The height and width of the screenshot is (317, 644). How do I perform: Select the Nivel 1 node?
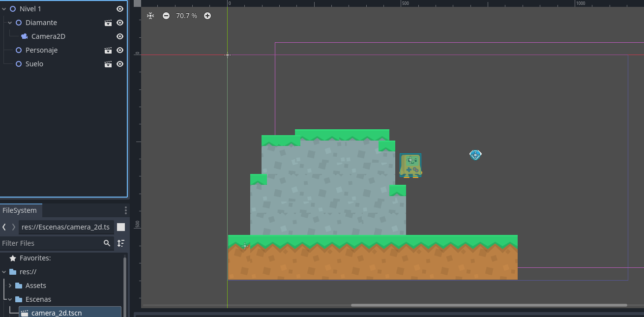[x=30, y=9]
